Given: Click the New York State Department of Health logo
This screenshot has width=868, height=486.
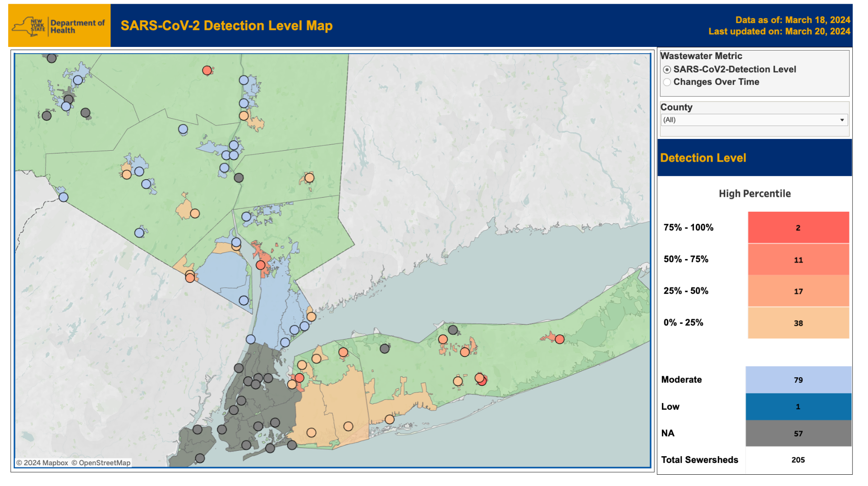Looking at the screenshot, I should click(59, 26).
